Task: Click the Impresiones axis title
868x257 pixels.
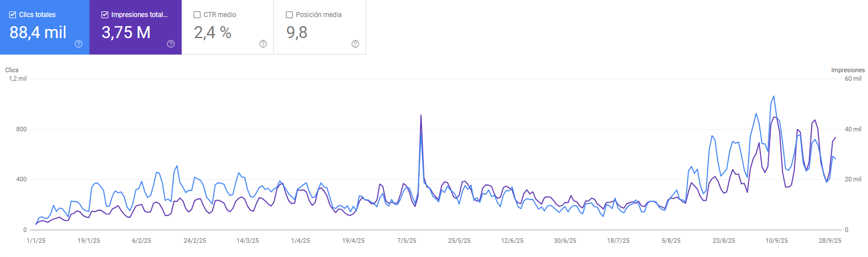Action: (847, 70)
